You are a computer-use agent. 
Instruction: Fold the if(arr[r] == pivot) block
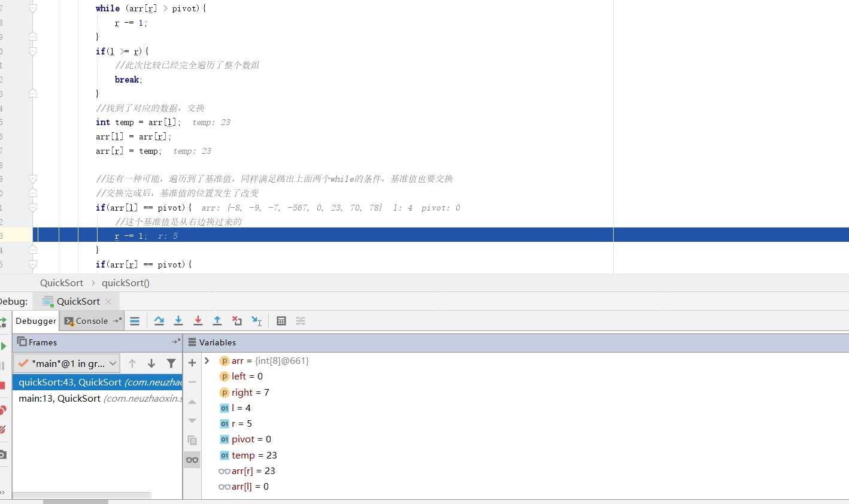pos(33,264)
